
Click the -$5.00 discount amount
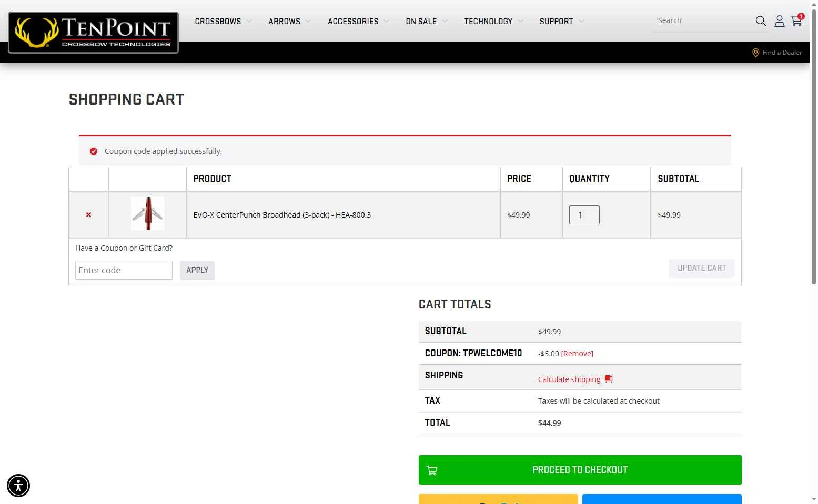point(548,354)
